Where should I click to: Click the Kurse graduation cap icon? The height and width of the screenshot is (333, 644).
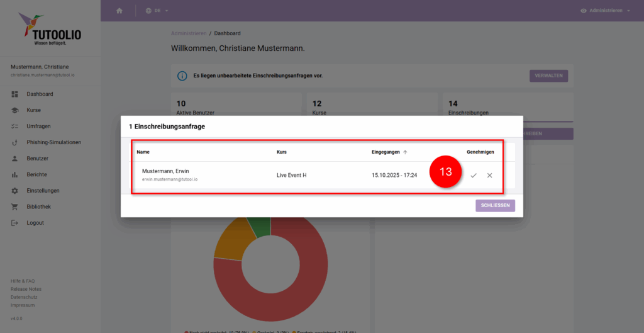(x=14, y=110)
